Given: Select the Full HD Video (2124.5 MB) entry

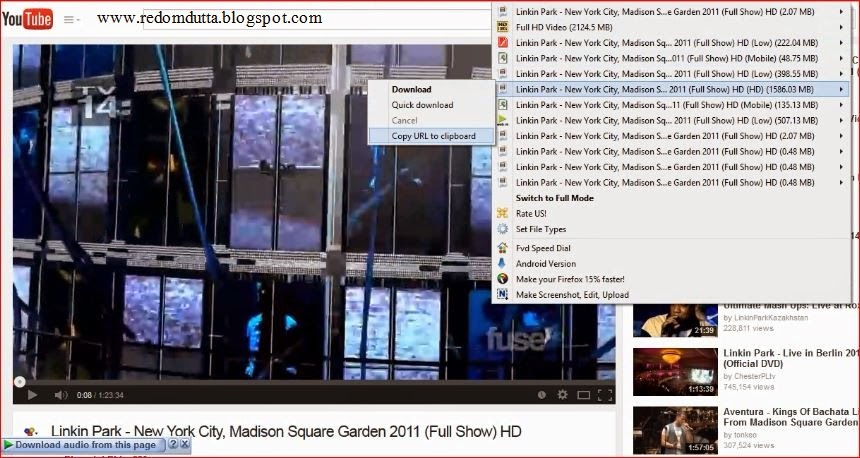Looking at the screenshot, I should click(x=671, y=27).
